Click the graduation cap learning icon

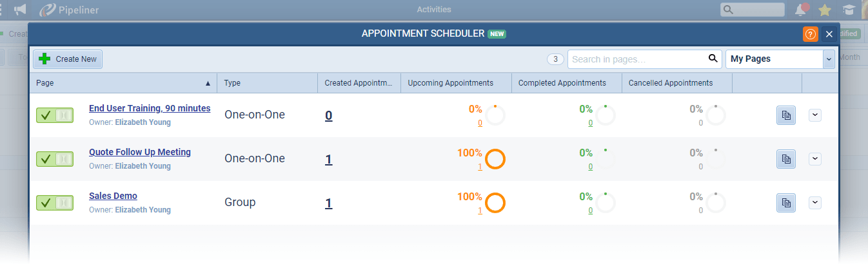pos(849,10)
